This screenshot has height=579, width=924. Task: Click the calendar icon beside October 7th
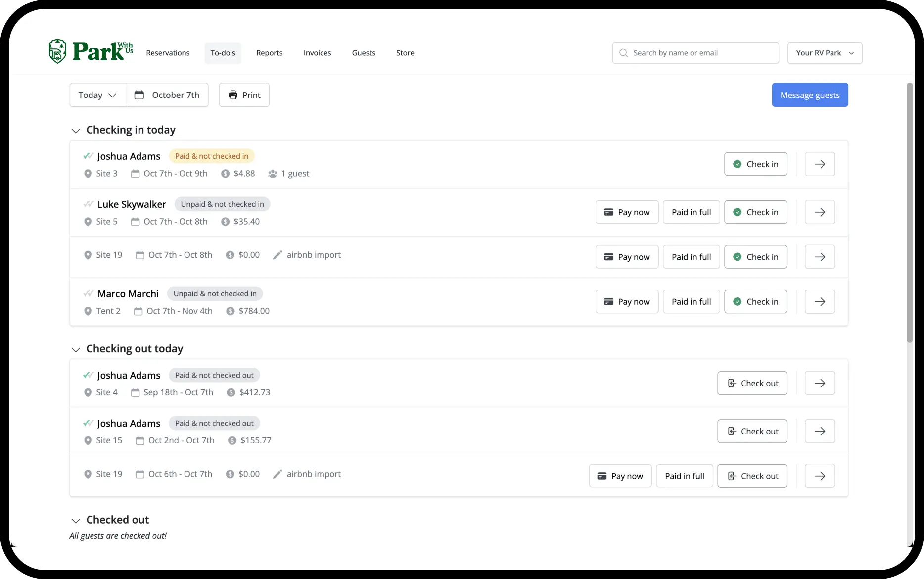(139, 95)
